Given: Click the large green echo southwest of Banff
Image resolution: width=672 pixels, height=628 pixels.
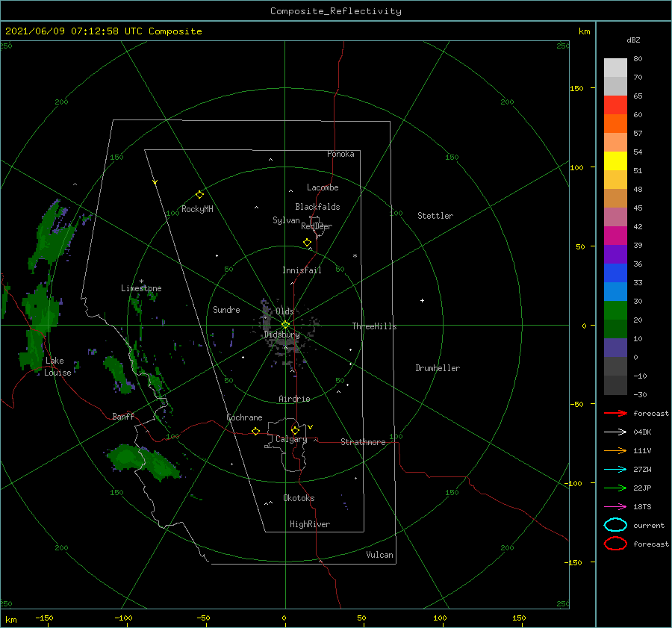Looking at the screenshot, I should click(143, 461).
